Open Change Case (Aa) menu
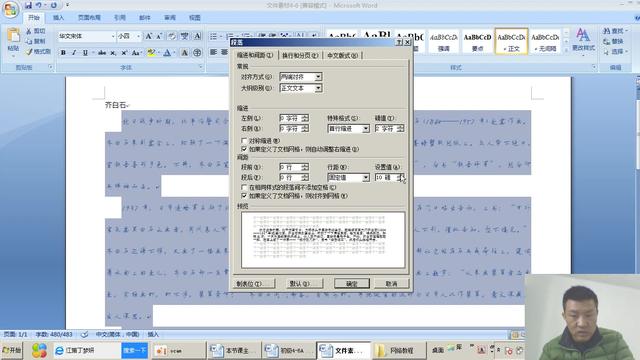 click(136, 53)
